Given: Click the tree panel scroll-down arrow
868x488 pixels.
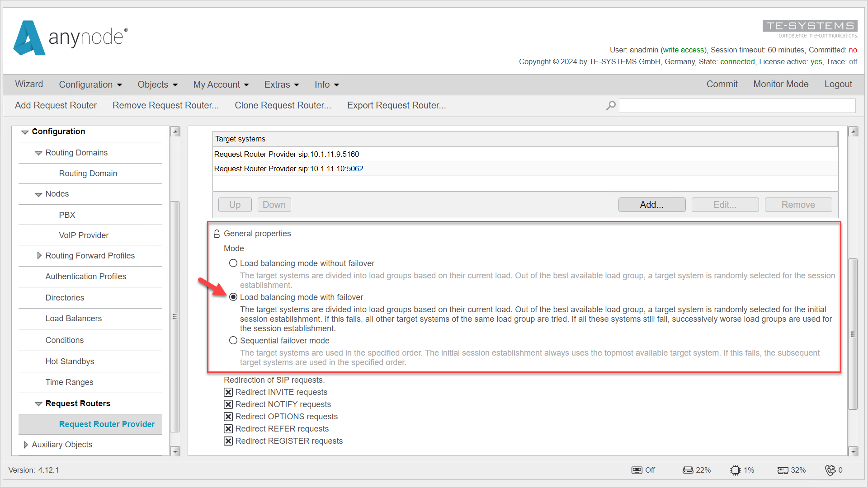Looking at the screenshot, I should click(x=175, y=451).
